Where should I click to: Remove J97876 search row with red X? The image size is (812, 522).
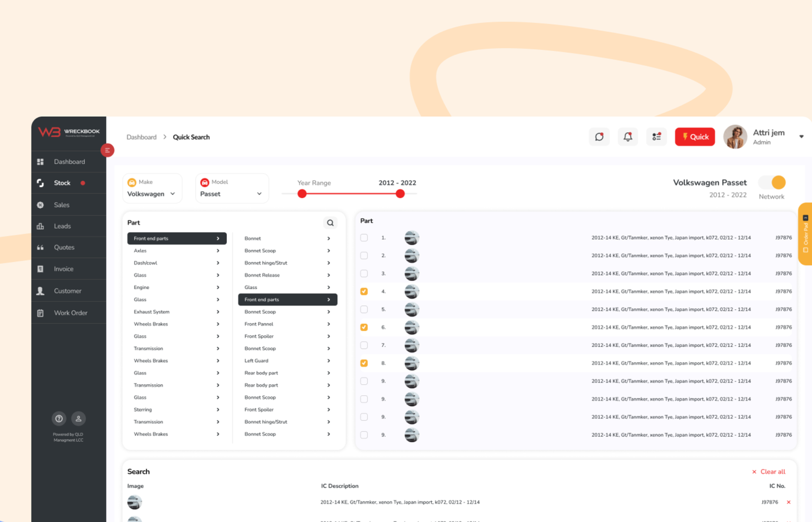click(789, 502)
